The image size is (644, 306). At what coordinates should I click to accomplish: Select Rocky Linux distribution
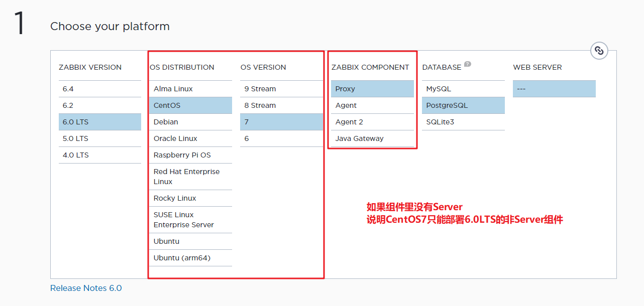pos(191,198)
